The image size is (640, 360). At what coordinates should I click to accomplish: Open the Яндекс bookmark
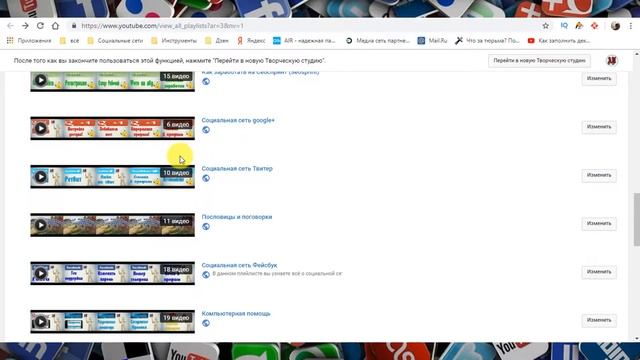pos(251,40)
